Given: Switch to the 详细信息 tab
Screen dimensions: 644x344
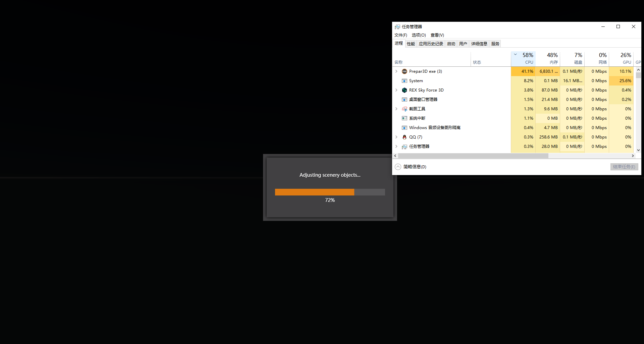Looking at the screenshot, I should tap(479, 44).
